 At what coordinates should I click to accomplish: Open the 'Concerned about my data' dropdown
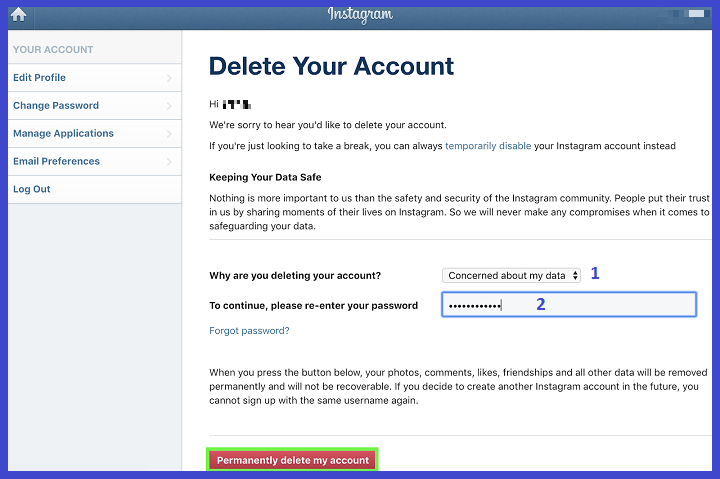click(507, 275)
